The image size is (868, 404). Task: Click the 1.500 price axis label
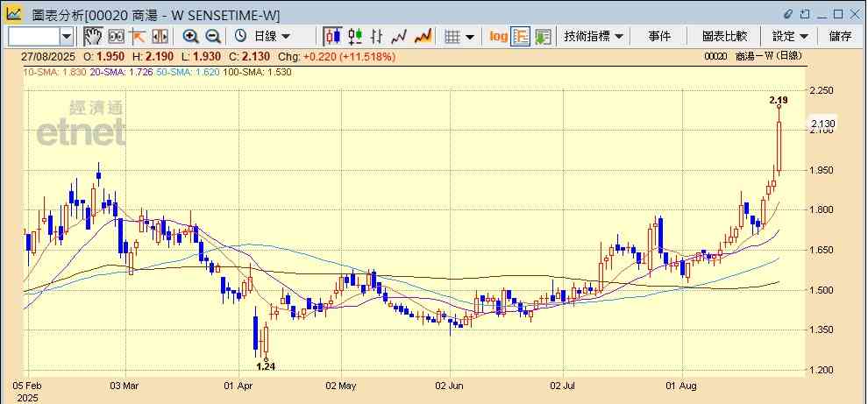tap(822, 290)
